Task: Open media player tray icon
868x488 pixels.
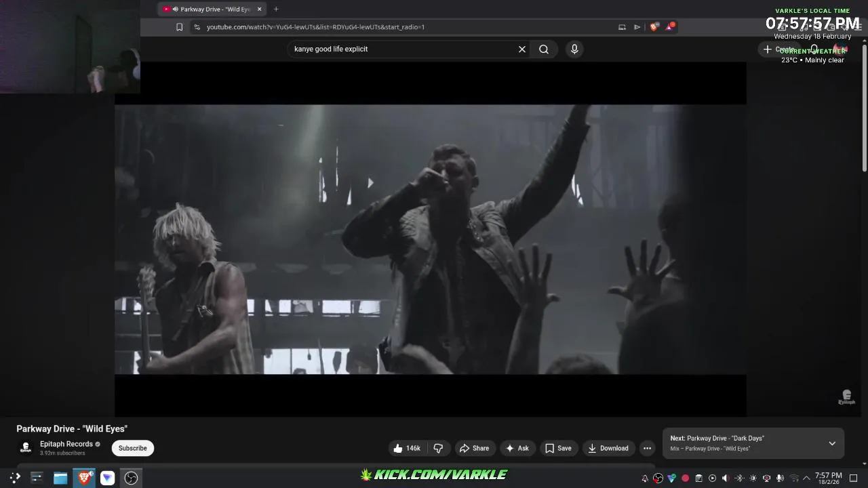Action: pyautogui.click(x=712, y=479)
